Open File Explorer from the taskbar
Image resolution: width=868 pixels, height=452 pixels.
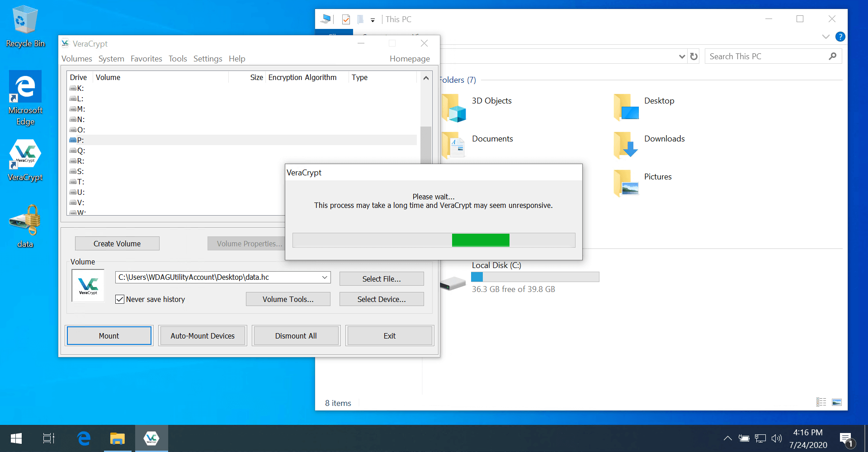(118, 438)
